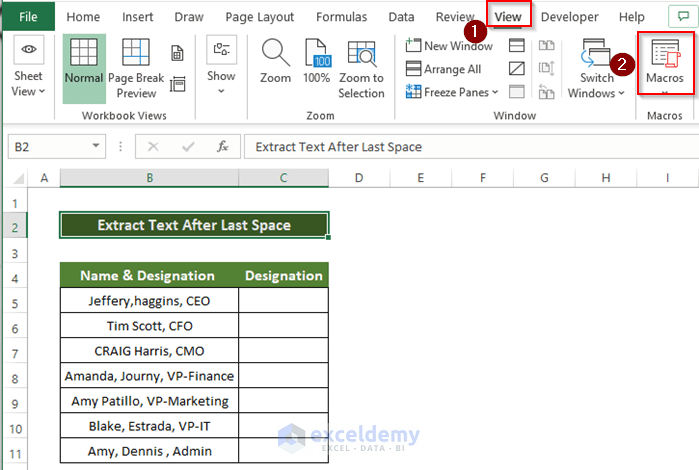Image resolution: width=699 pixels, height=470 pixels.
Task: Open the Zoom magnifier dialog
Action: point(275,61)
